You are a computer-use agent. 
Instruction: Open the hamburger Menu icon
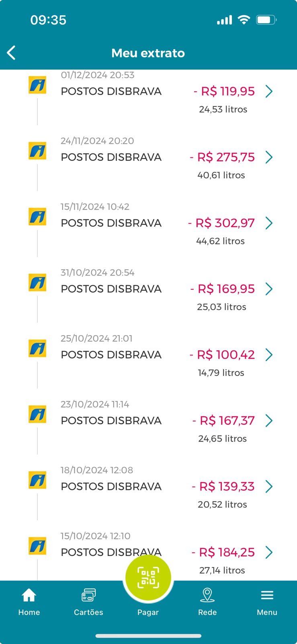(x=267, y=595)
